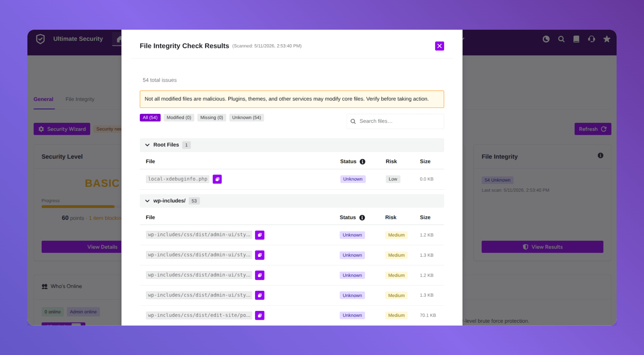Copy the local-xdebuginfo.php file path
The image size is (644, 355).
(217, 179)
